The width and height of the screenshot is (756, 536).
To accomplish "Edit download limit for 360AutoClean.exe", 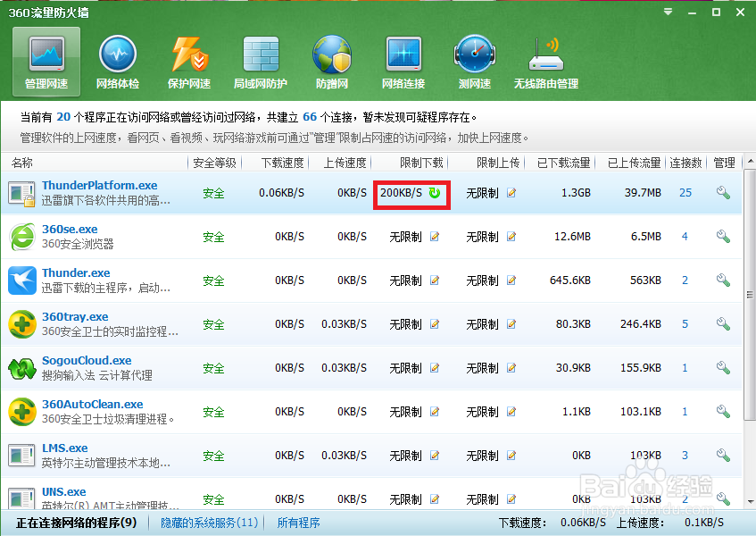I will tap(435, 412).
